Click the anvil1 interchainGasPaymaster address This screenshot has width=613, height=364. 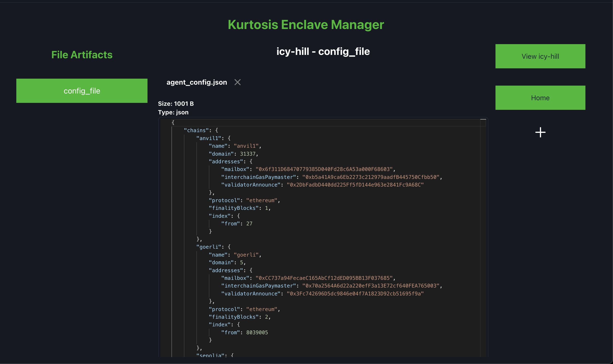(370, 177)
